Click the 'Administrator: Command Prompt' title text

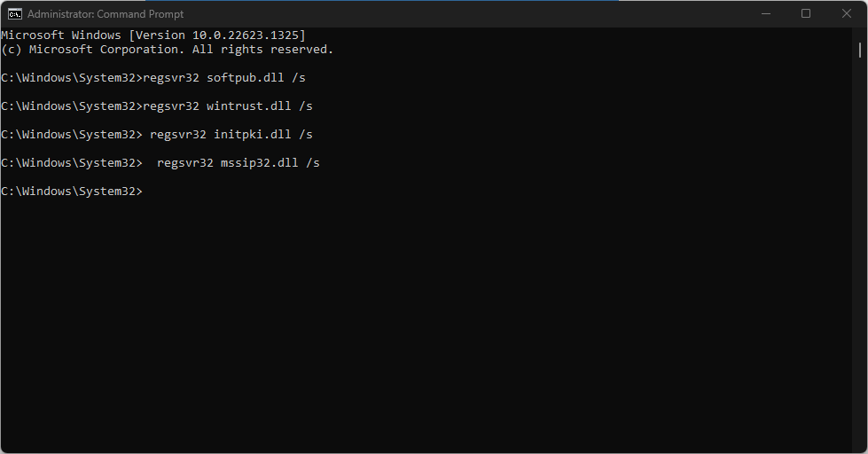pyautogui.click(x=106, y=14)
